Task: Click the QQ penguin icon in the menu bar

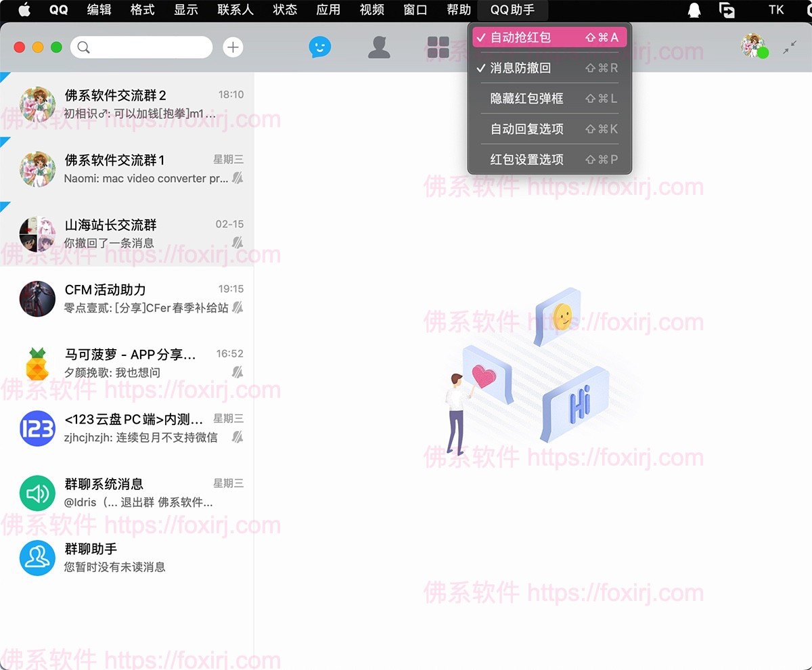Action: [58, 10]
